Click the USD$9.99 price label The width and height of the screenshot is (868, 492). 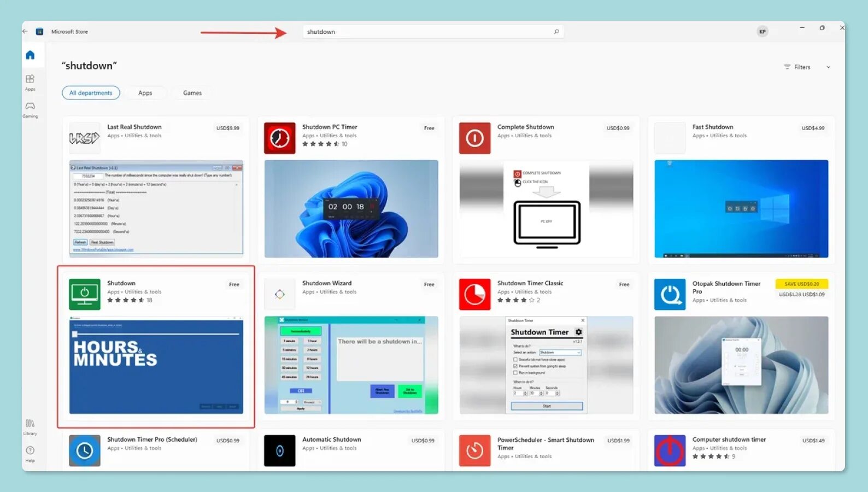coord(228,128)
